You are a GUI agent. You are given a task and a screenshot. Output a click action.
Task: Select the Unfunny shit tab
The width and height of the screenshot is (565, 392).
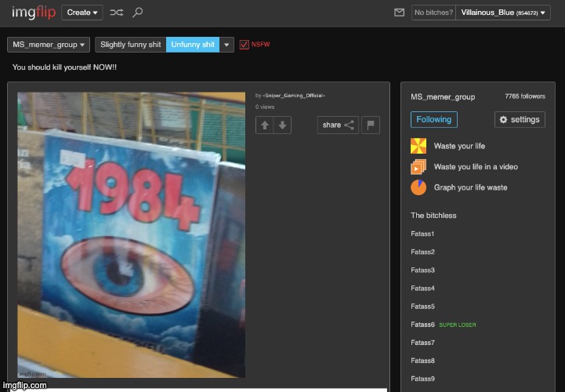[193, 45]
